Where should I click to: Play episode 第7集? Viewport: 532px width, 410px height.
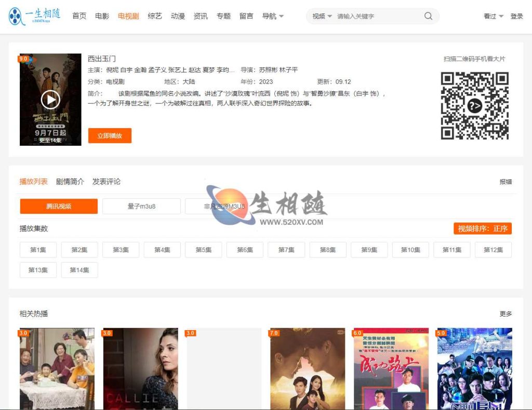286,250
